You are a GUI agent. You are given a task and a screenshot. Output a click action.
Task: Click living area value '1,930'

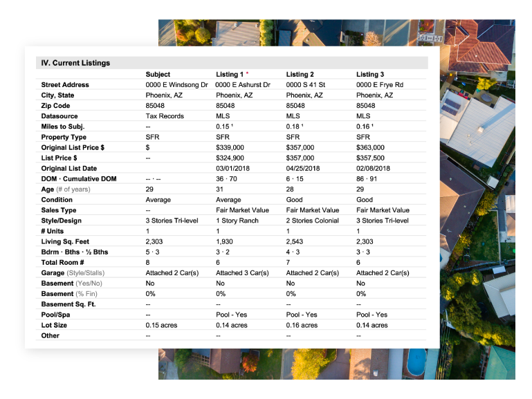224,242
